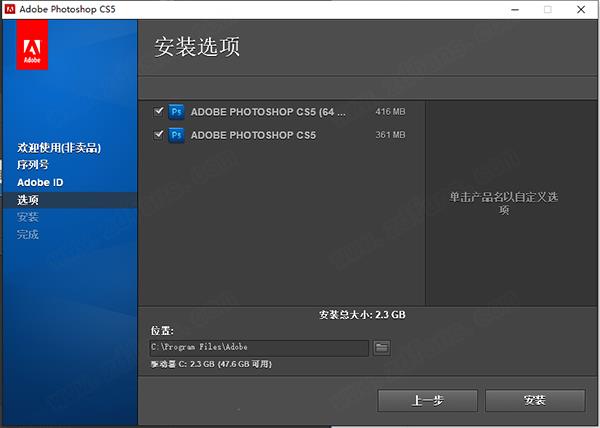Click the install location path field
The width and height of the screenshot is (600, 428).
click(259, 347)
